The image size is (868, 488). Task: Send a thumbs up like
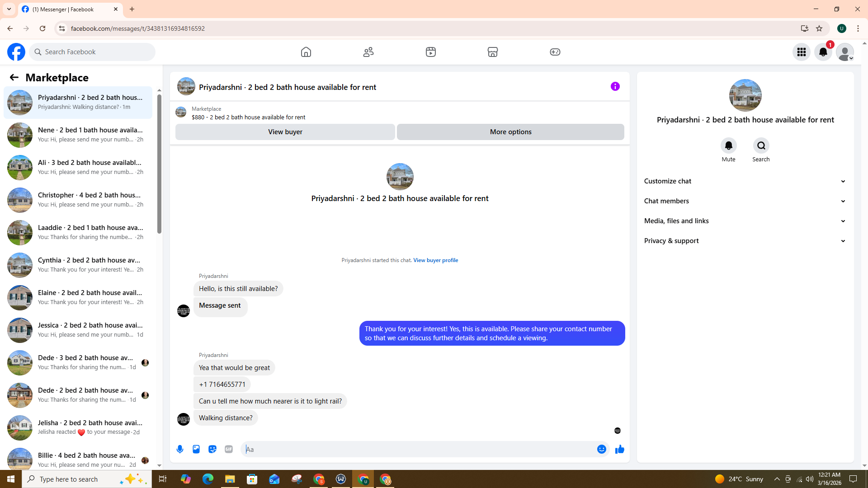tap(619, 449)
